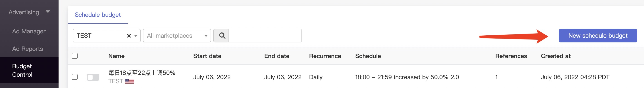This screenshot has width=644, height=88.
Task: Collapse the Advertising menu arrow
Action: pos(48,12)
